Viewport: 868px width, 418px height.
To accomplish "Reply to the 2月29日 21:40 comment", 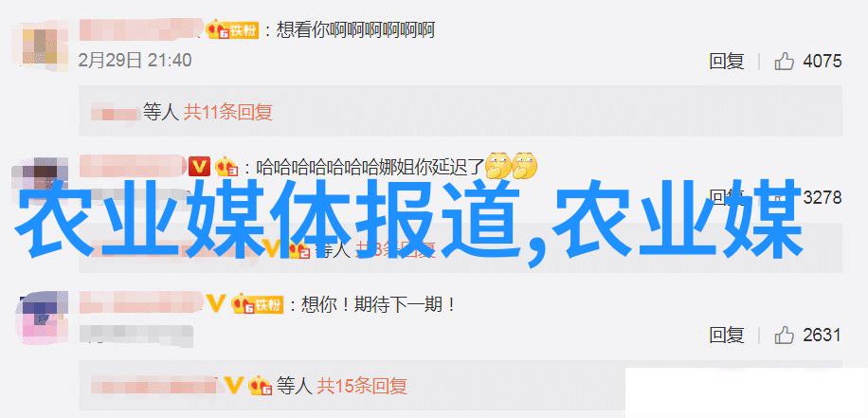I will coord(726,61).
